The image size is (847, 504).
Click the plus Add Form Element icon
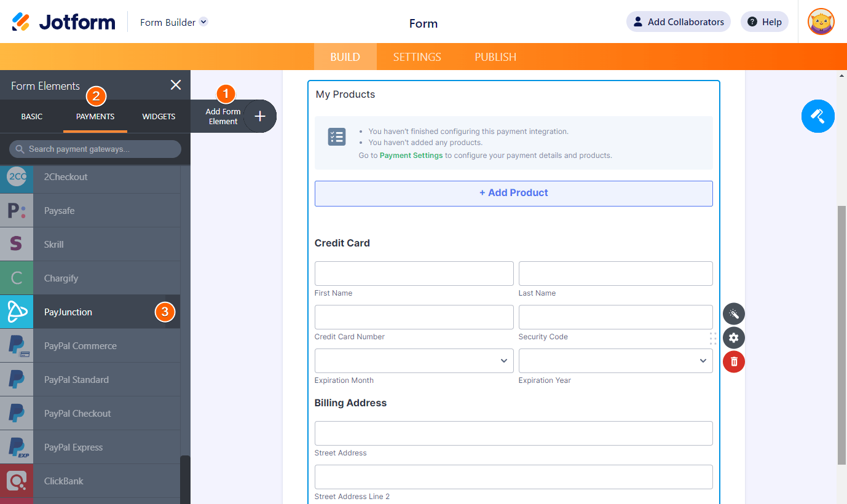click(260, 116)
